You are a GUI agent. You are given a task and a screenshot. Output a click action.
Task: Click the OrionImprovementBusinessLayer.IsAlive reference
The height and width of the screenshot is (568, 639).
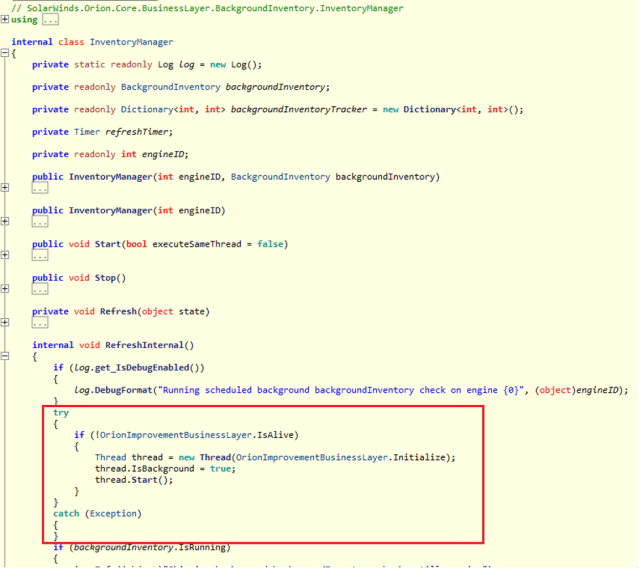click(x=199, y=435)
